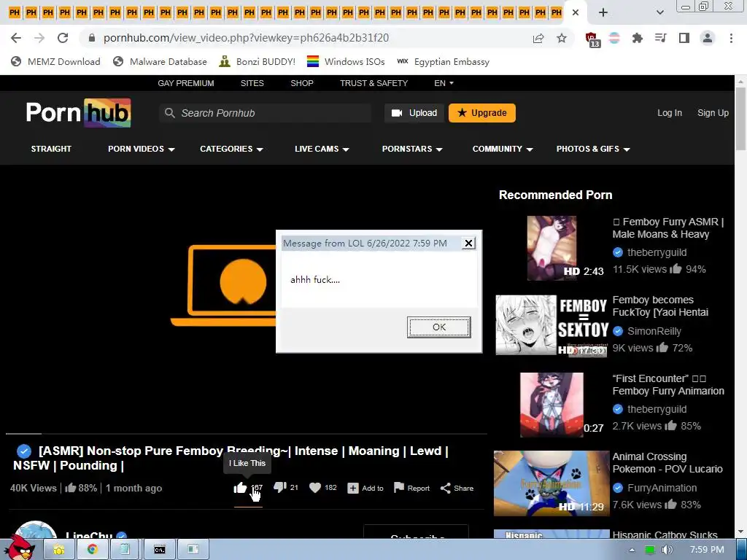Click the Add to plus icon
This screenshot has height=560, width=747.
coord(353,488)
